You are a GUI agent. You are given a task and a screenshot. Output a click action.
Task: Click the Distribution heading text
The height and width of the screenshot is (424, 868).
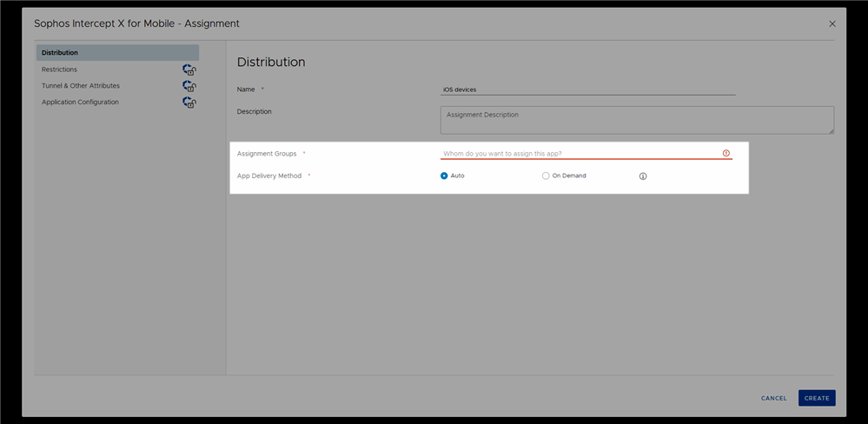tap(271, 62)
